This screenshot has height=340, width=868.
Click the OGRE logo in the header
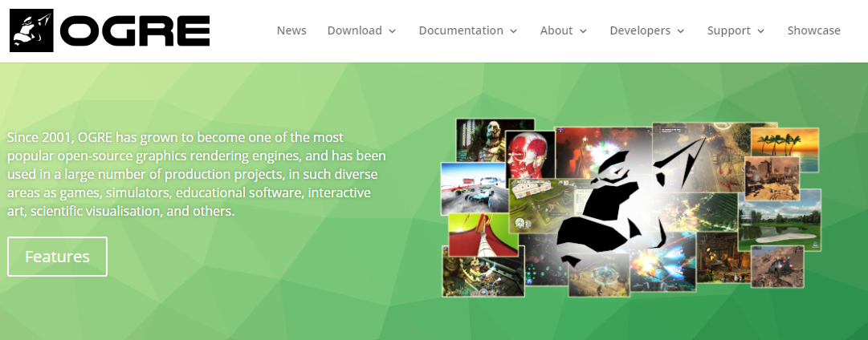coord(110,30)
